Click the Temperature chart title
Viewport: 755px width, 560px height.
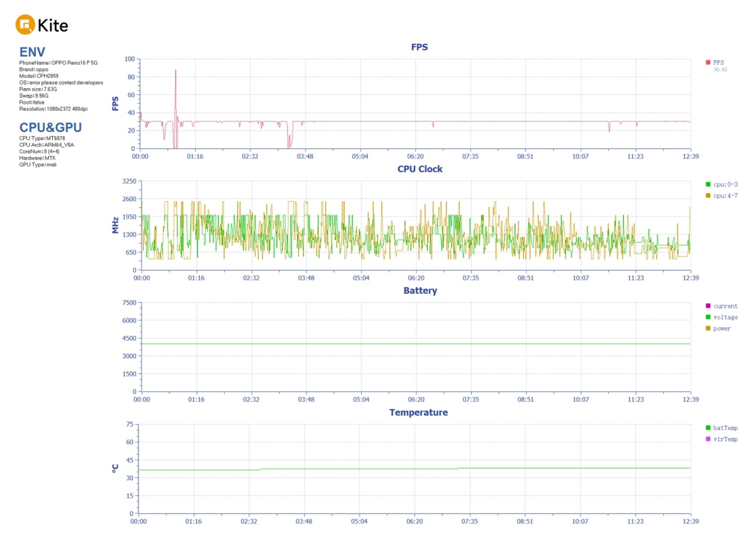(x=418, y=413)
